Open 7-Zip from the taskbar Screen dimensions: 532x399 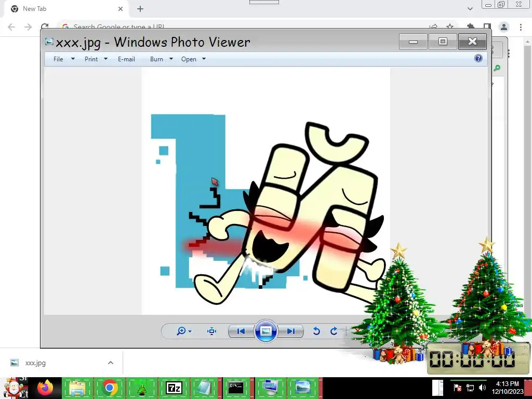pyautogui.click(x=174, y=388)
